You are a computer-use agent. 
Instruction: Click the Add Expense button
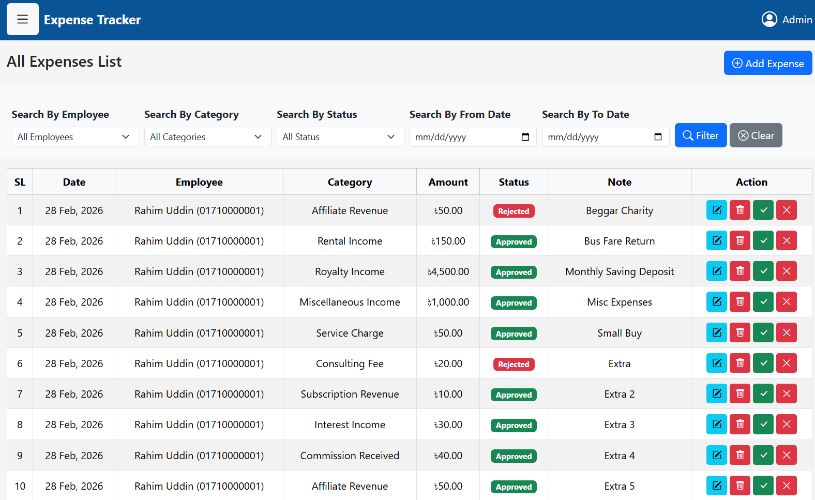(x=767, y=63)
